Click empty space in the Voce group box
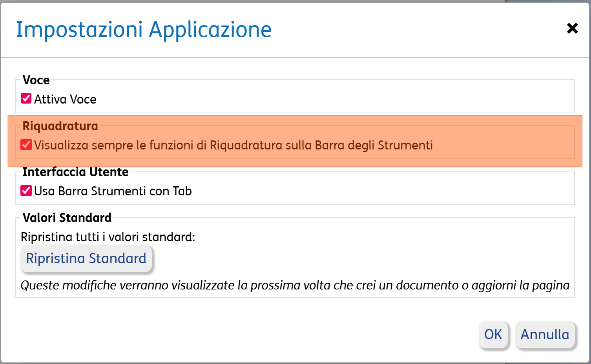 click(334, 99)
